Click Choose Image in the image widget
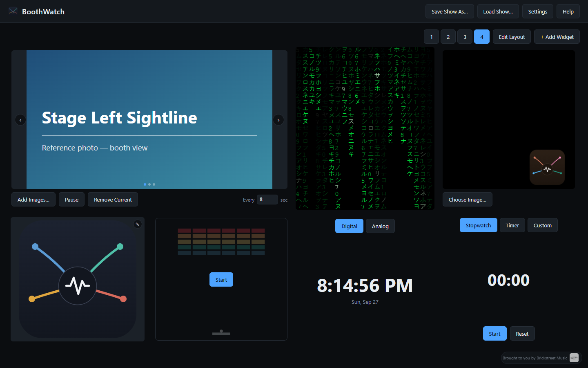Screen dimensions: 588x368 click(x=467, y=200)
